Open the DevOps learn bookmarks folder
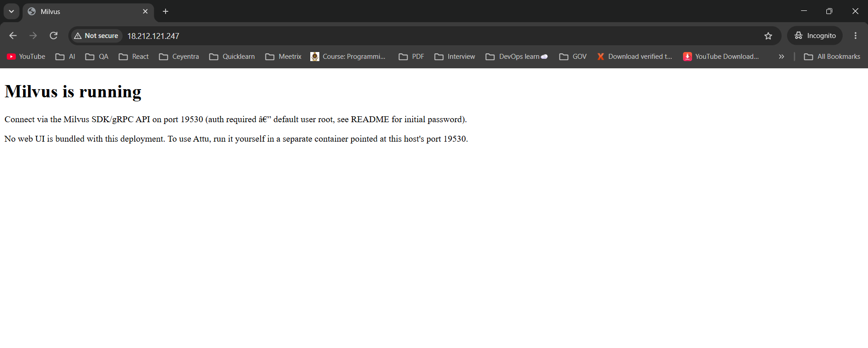868x348 pixels. point(517,57)
